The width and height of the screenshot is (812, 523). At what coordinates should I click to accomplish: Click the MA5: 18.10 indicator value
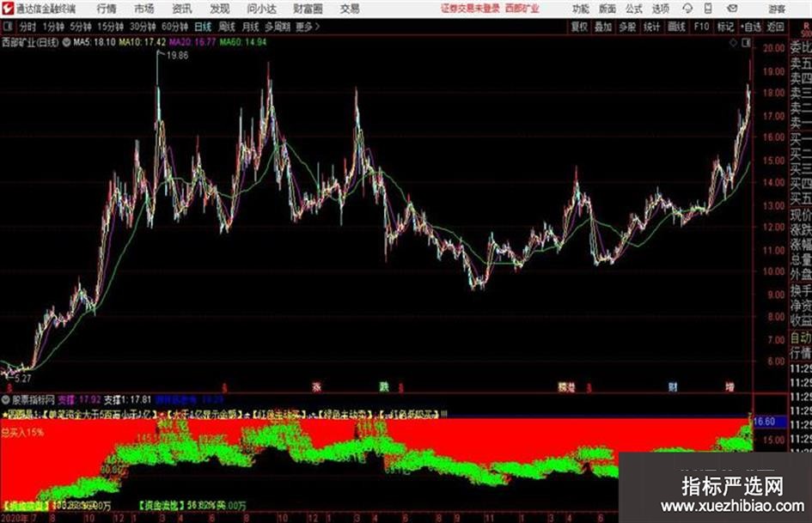point(95,42)
